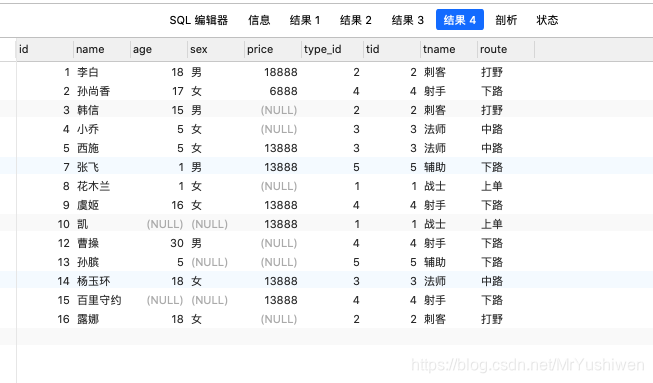This screenshot has width=653, height=383.
Task: Select the name cell 西施
Action: 88,148
